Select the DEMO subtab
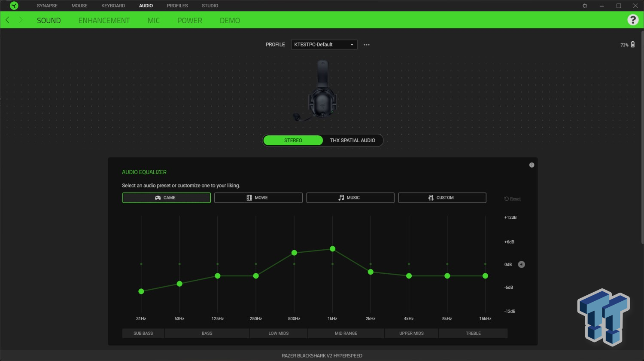 coord(230,20)
